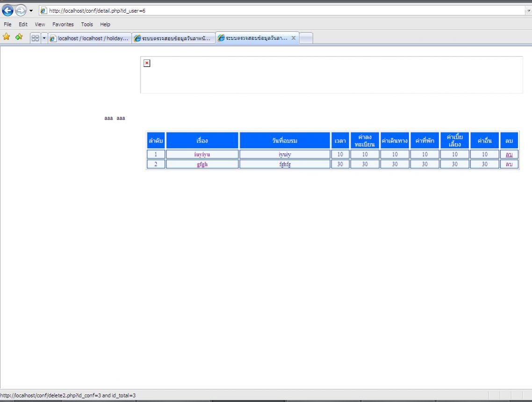Click the row number 1 cell

[156, 154]
